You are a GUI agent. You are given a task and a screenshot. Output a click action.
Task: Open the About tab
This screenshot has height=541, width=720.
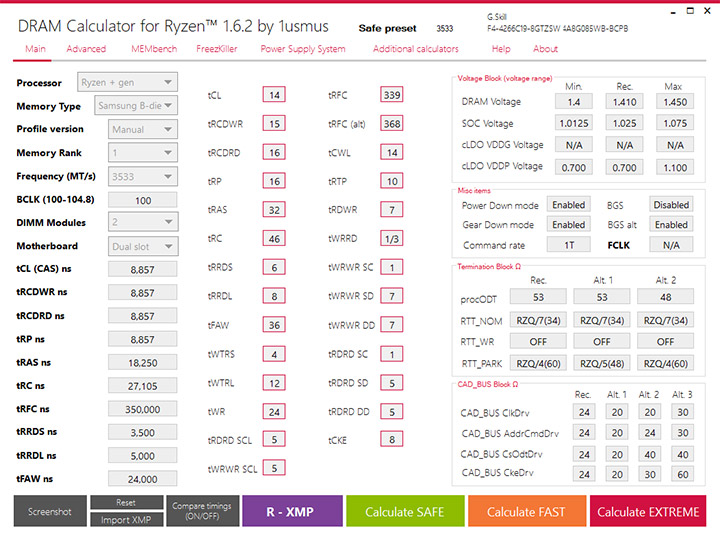(x=545, y=49)
